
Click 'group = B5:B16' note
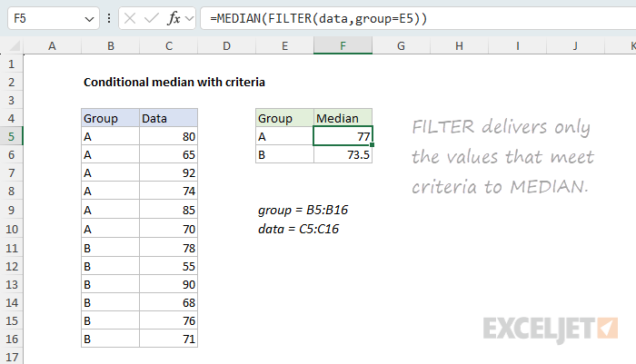(303, 210)
